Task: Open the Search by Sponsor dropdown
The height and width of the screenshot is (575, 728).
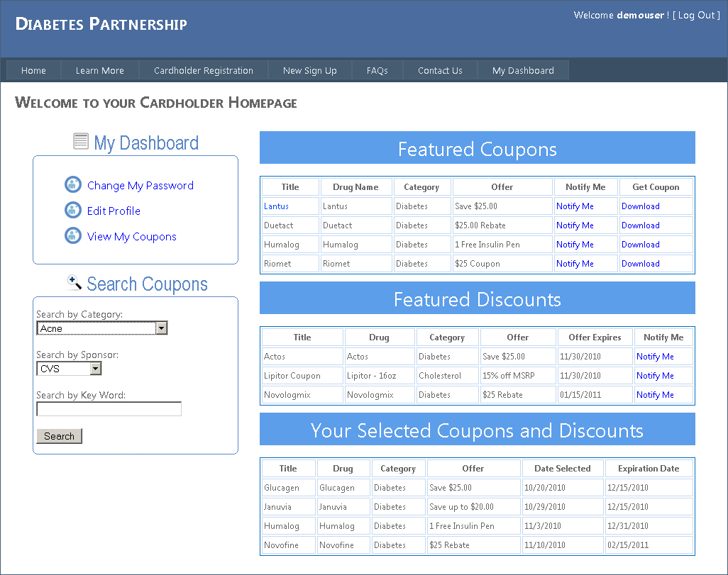Action: [x=69, y=369]
